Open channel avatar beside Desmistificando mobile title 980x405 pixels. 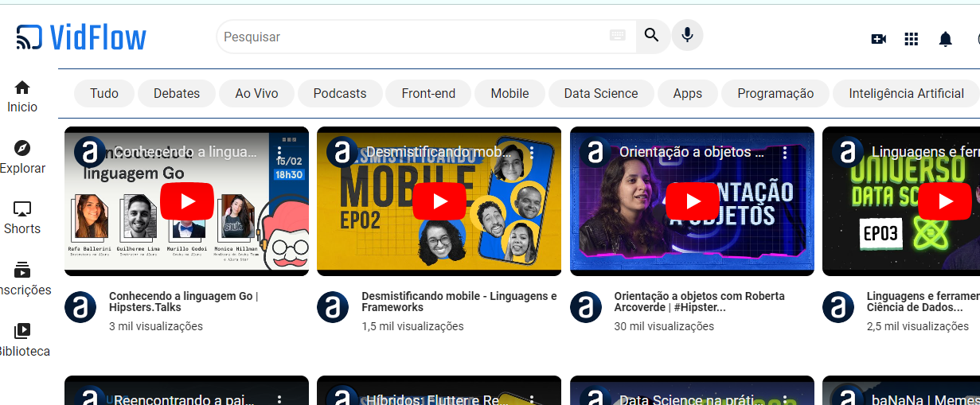(333, 307)
